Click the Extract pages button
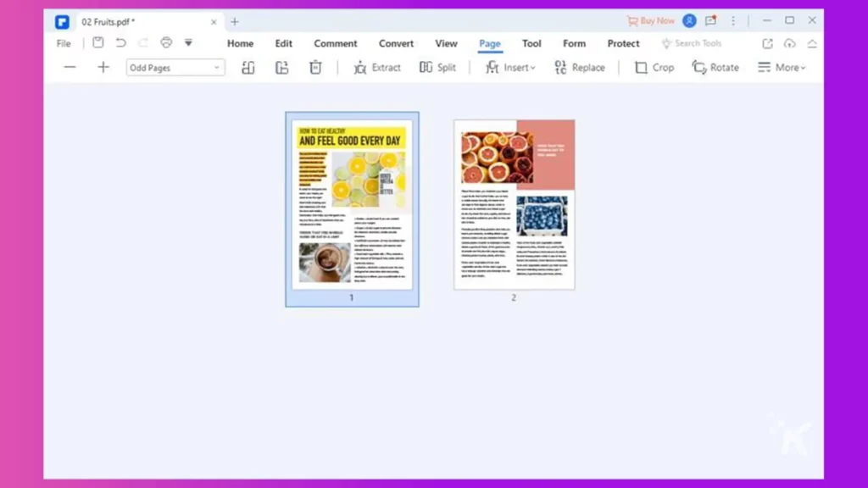 point(377,68)
